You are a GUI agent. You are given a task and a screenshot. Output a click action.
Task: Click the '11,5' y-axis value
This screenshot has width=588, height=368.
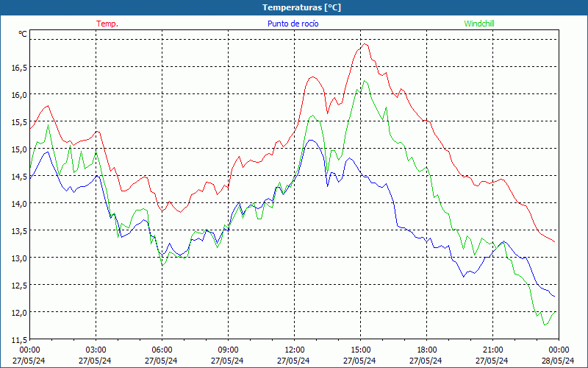click(19, 340)
